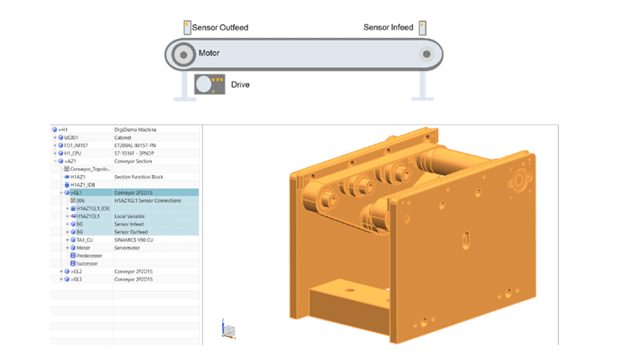Click the idler pulley at conveyor's infeed end

tap(427, 54)
